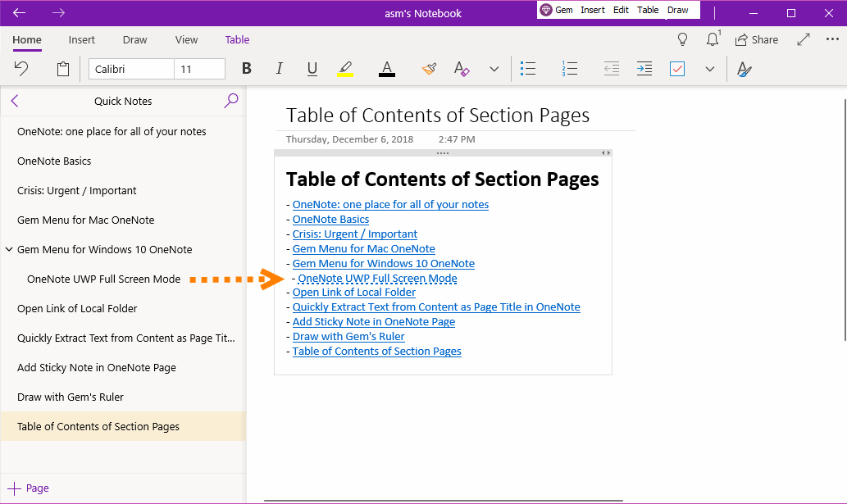The image size is (847, 504).
Task: Toggle the To Do checkbox tag
Action: [676, 69]
